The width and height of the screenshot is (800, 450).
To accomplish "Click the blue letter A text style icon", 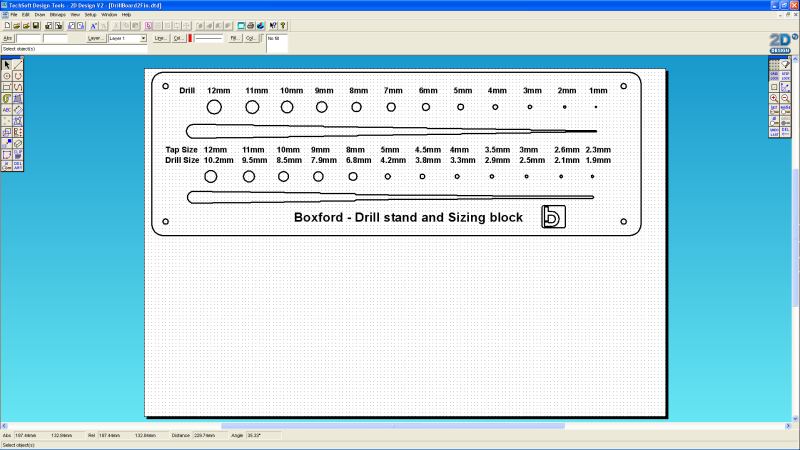I will tap(93, 26).
